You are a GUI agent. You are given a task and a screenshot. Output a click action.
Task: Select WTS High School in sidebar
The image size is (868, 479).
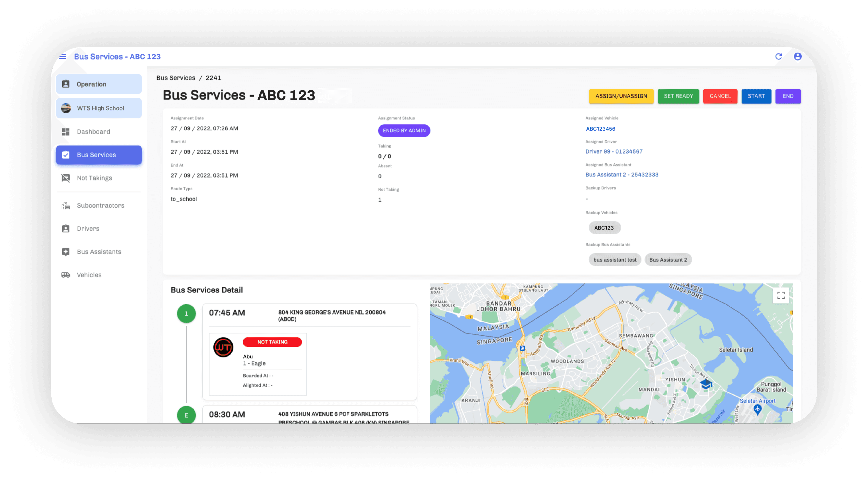(99, 108)
